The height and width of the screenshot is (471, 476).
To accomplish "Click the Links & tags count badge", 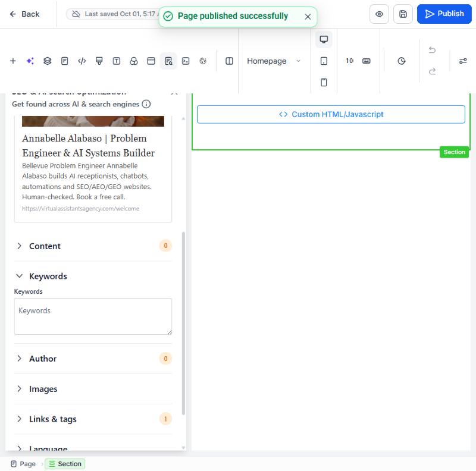I will [165, 419].
